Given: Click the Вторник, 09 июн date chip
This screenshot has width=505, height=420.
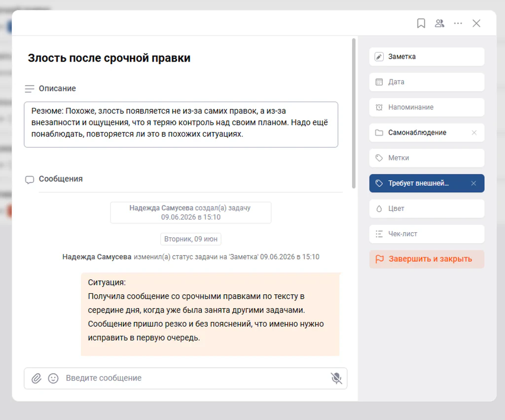Looking at the screenshot, I should (x=191, y=239).
